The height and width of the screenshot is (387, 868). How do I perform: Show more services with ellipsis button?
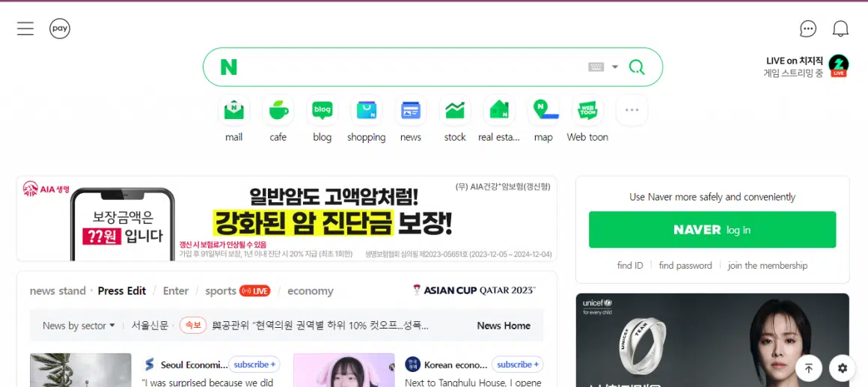(632, 110)
